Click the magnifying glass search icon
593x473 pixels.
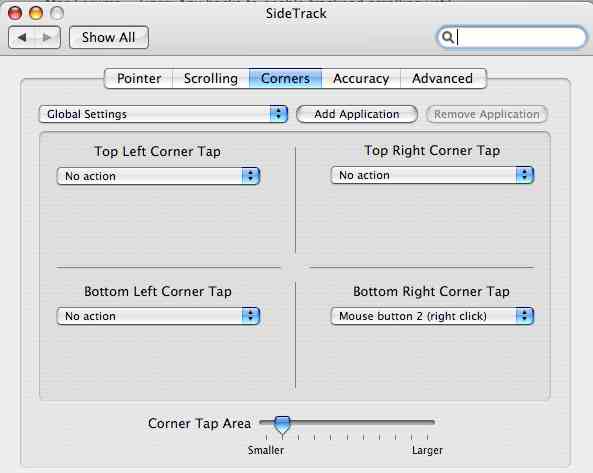tap(448, 37)
